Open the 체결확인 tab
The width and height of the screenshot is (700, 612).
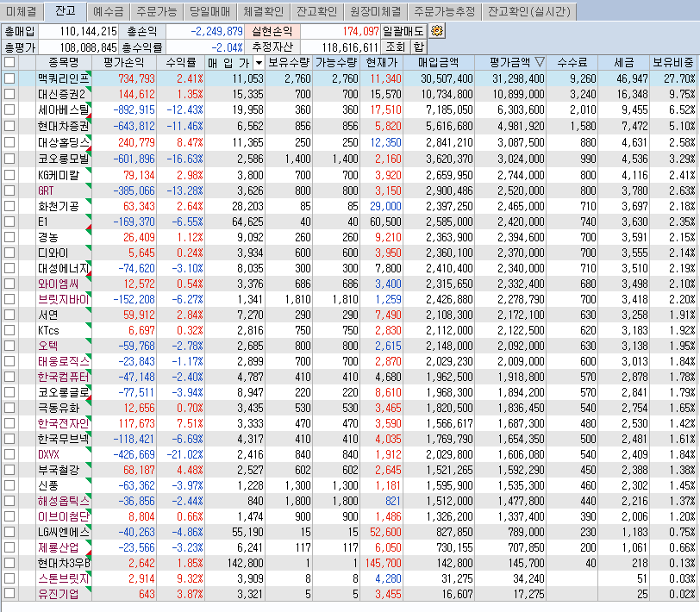264,11
